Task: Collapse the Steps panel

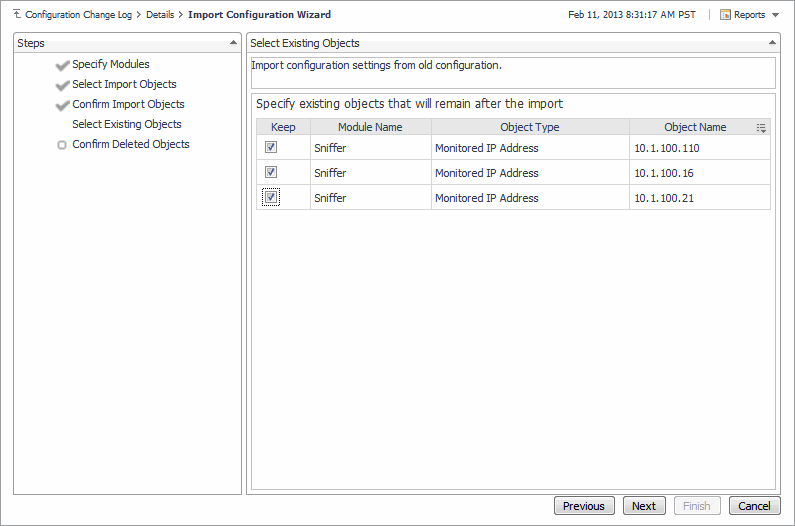Action: click(x=233, y=43)
